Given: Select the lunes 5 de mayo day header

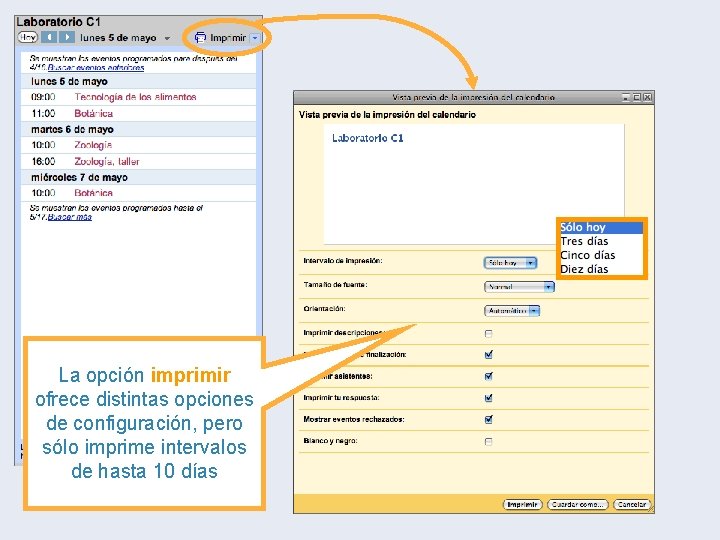Looking at the screenshot, I should (x=138, y=81).
